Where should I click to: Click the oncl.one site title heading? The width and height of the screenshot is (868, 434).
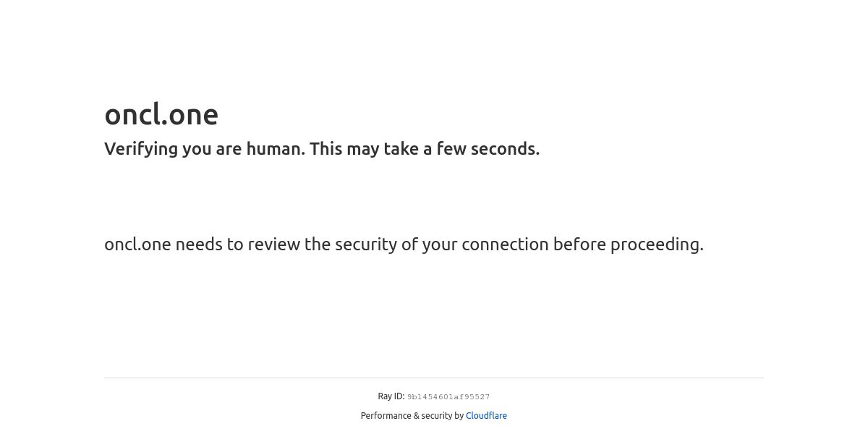pos(161,114)
